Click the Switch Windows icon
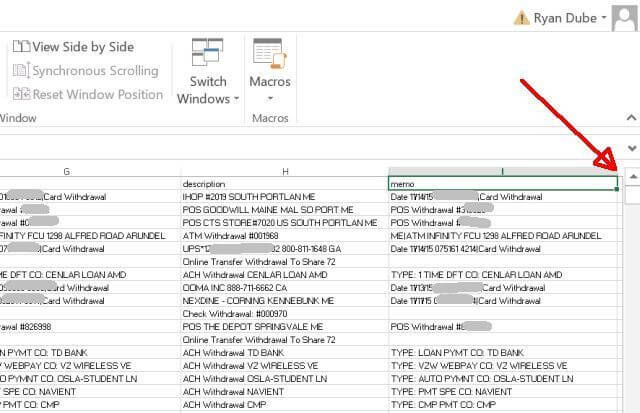This screenshot has height=413, width=640. pos(207,52)
